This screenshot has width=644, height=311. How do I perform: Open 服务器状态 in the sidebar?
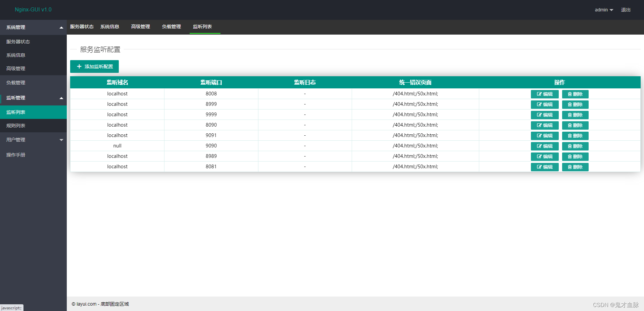(x=33, y=42)
